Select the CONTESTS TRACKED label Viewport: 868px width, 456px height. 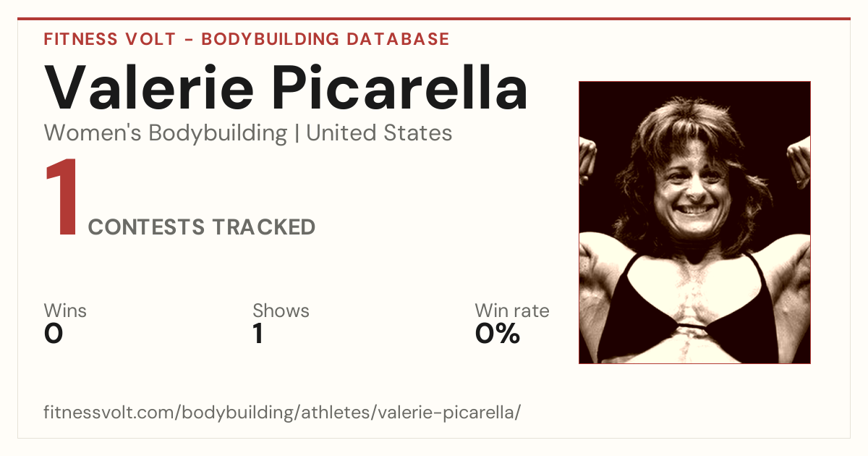[202, 227]
